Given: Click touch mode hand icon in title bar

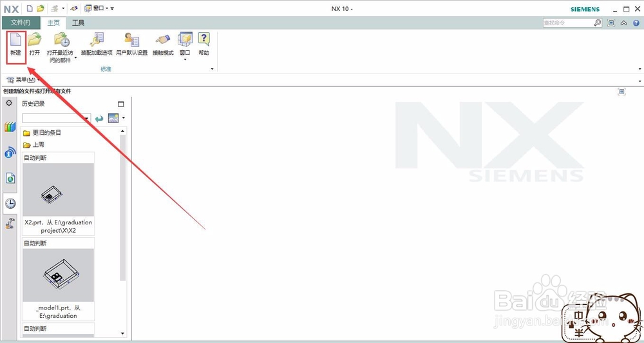Looking at the screenshot, I should coord(74,8).
